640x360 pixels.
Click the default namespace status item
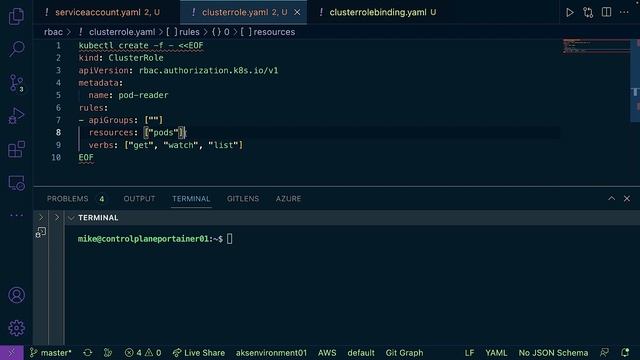coord(361,353)
